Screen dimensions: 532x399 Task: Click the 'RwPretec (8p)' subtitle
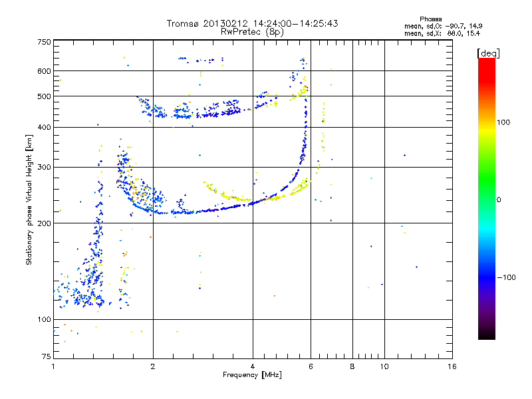tap(252, 32)
